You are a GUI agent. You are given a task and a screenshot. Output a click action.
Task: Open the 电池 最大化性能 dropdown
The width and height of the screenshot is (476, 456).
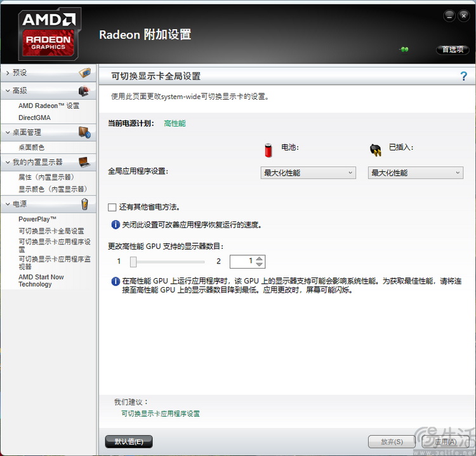(308, 173)
